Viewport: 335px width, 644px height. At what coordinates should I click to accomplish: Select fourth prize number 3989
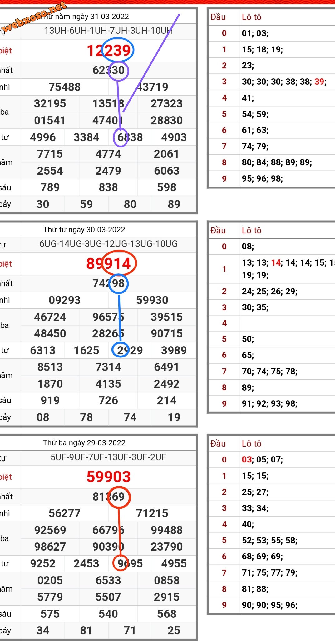[174, 350]
